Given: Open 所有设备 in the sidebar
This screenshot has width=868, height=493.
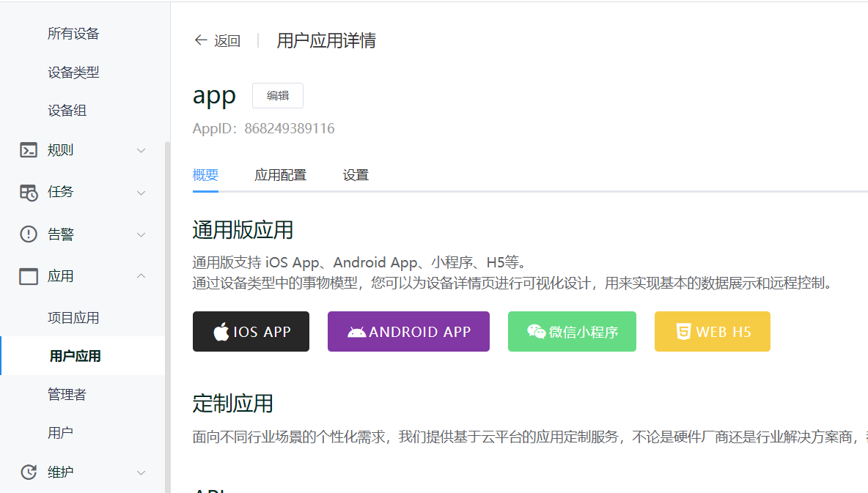Looking at the screenshot, I should [x=73, y=34].
